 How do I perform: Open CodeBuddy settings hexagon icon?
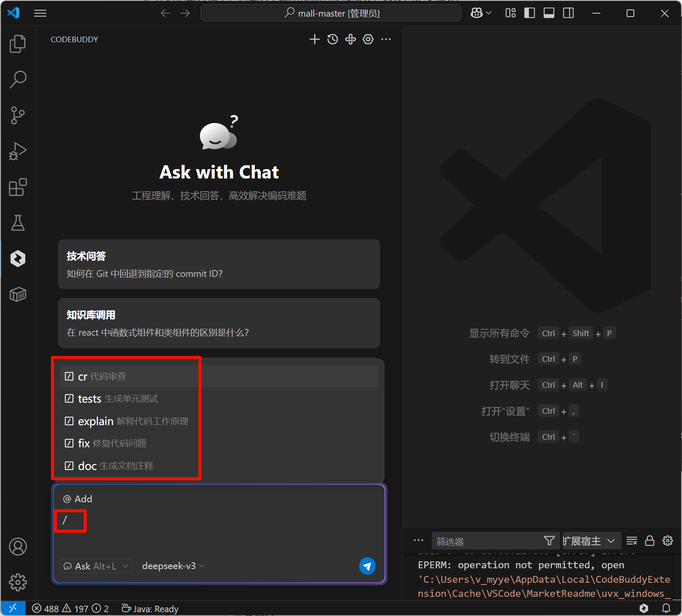(368, 39)
